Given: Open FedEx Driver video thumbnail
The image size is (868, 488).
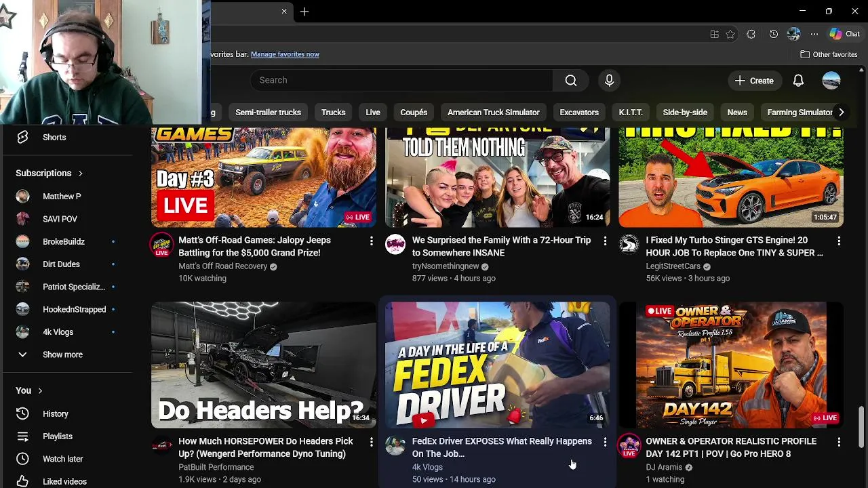Looking at the screenshot, I should click(x=498, y=365).
